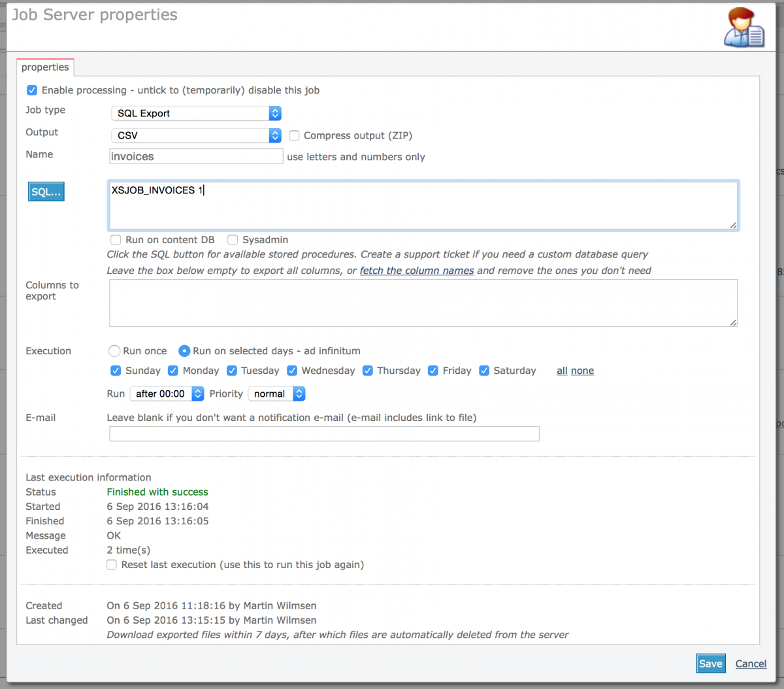
Task: Click the none link to deselect days
Action: 582,371
